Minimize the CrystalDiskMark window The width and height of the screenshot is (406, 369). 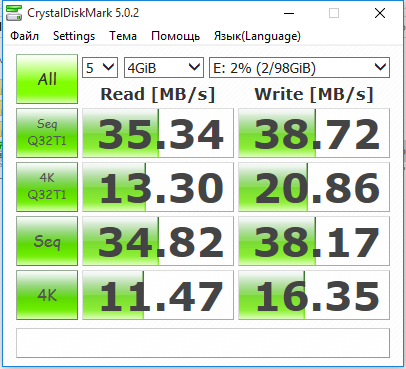click(x=289, y=13)
